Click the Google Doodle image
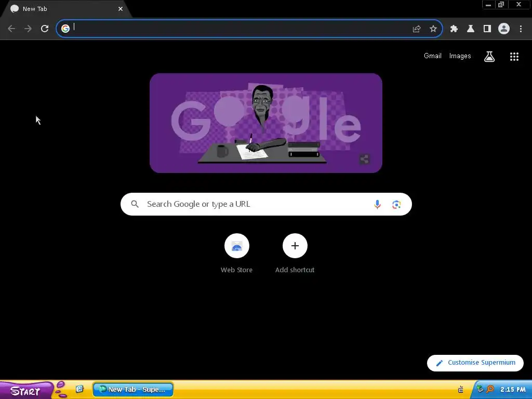The height and width of the screenshot is (399, 532). pyautogui.click(x=265, y=123)
